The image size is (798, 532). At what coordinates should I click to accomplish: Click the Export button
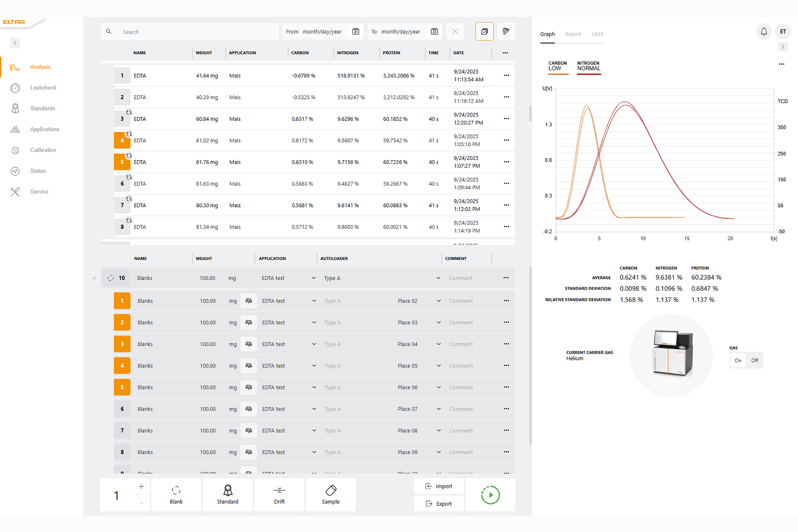click(438, 503)
